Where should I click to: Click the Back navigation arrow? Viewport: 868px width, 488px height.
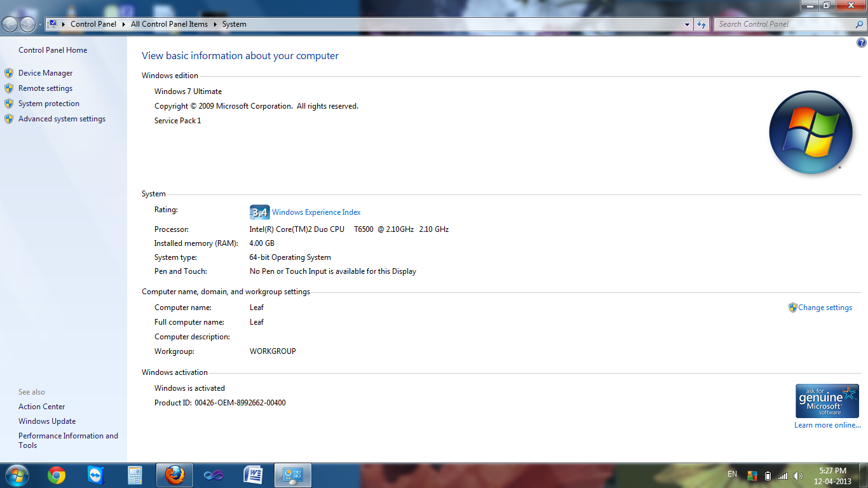tap(10, 24)
